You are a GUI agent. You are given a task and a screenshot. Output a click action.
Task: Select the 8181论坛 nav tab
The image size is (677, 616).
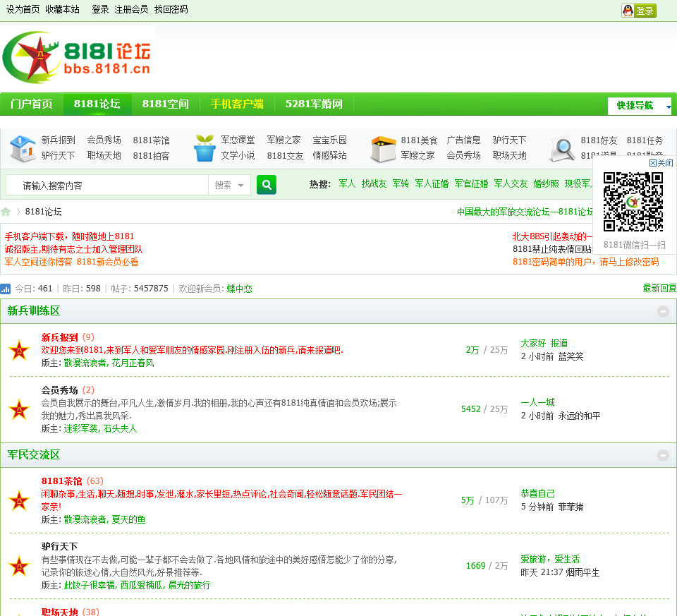pos(97,104)
